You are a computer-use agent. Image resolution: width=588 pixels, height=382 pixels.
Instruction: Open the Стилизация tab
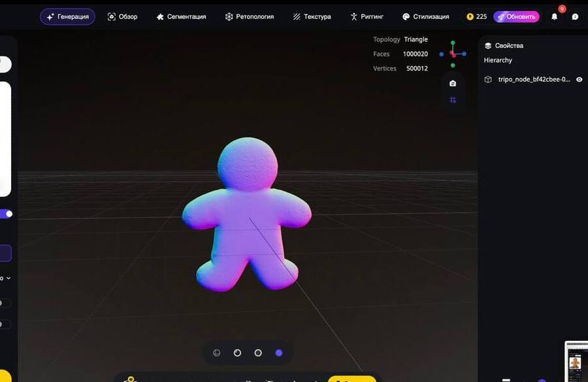tap(425, 17)
